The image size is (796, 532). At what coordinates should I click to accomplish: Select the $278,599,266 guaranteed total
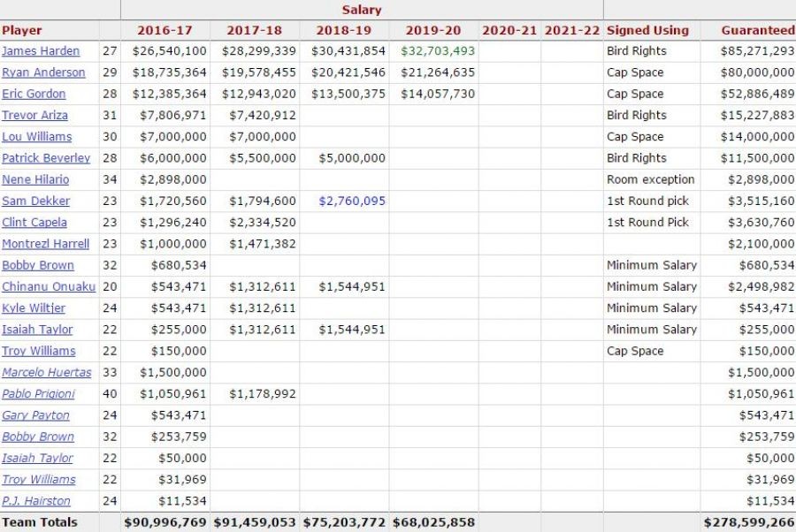tap(749, 522)
